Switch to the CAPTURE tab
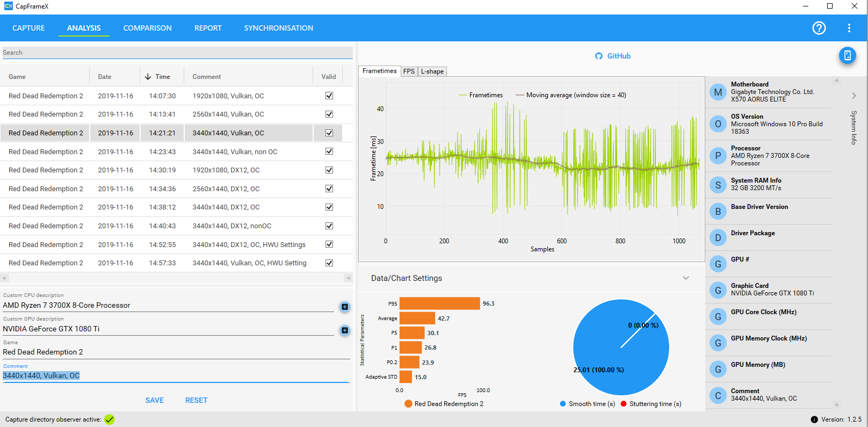The width and height of the screenshot is (868, 427). pyautogui.click(x=28, y=28)
